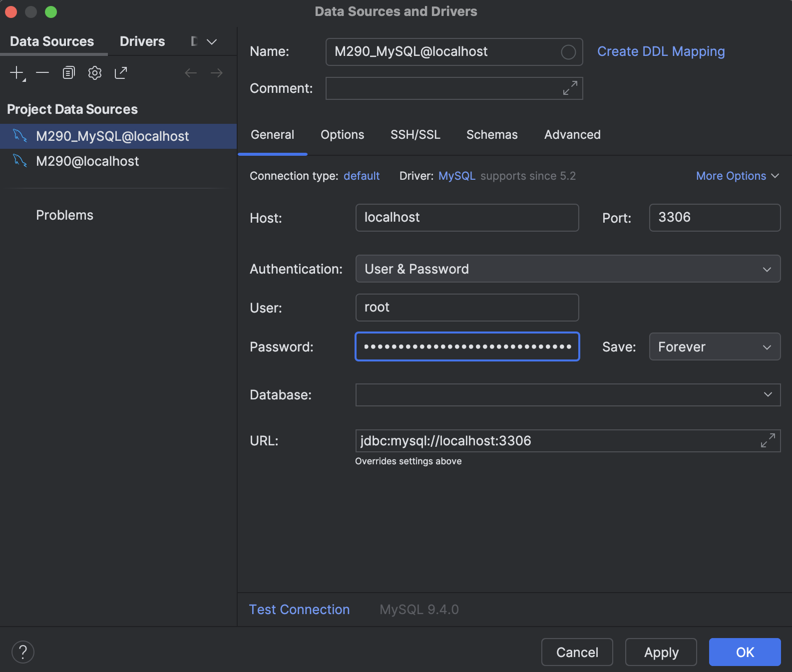
Task: Click the make global export icon
Action: 121,73
